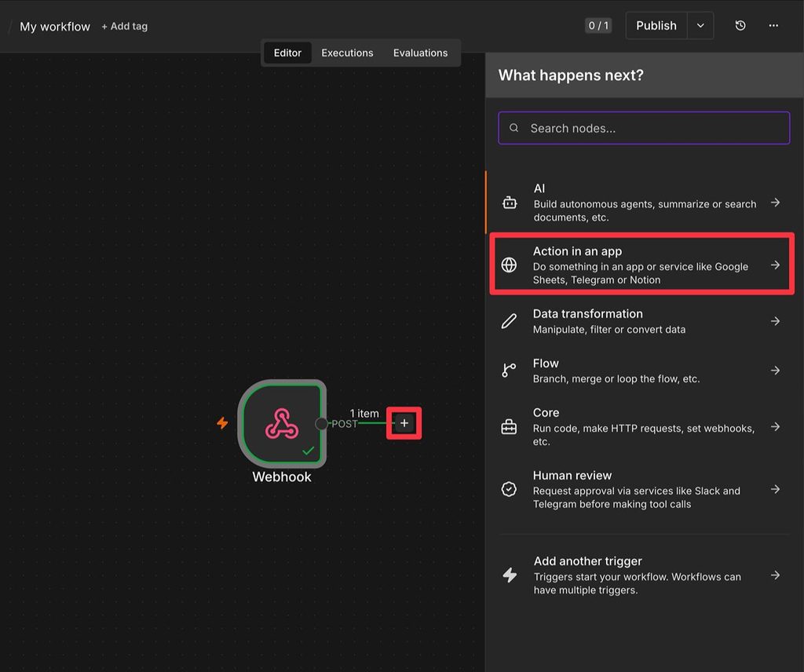Select the Add another trigger title
Screen dimensions: 804x672
pos(587,561)
